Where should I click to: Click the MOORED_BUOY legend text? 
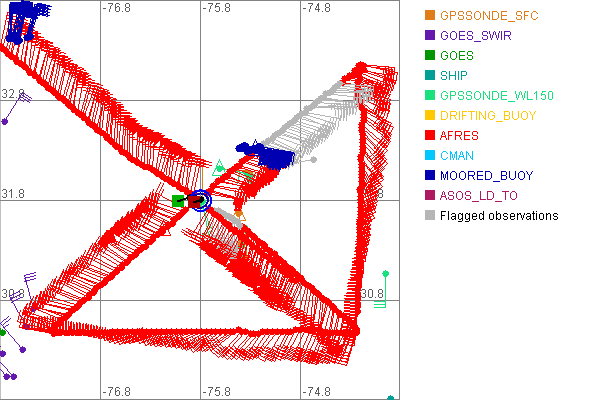click(482, 175)
